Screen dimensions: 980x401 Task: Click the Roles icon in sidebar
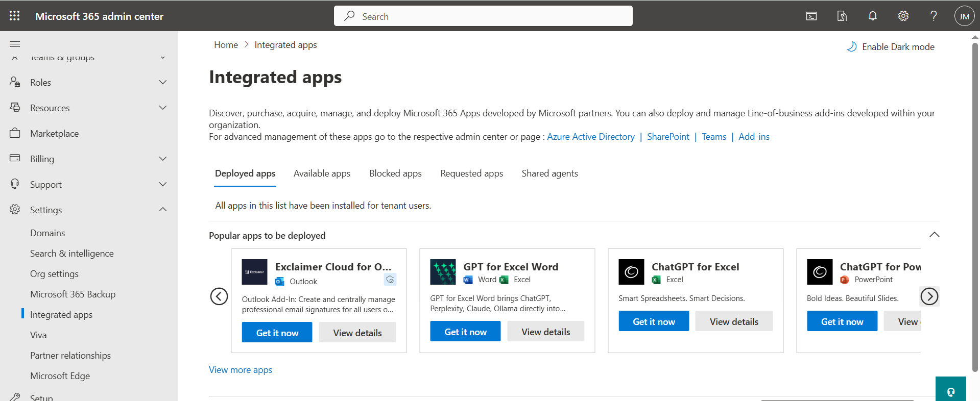tap(15, 82)
